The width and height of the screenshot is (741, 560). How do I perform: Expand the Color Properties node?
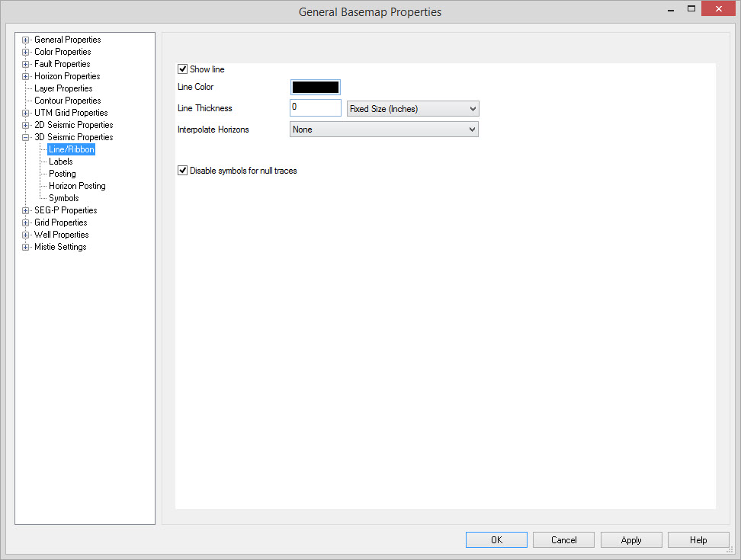[x=26, y=52]
